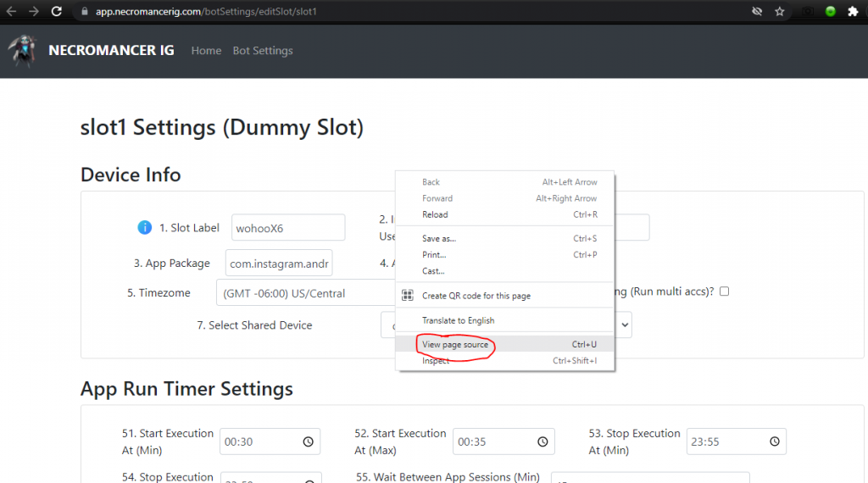Select Save as... from the context menu

505,238
